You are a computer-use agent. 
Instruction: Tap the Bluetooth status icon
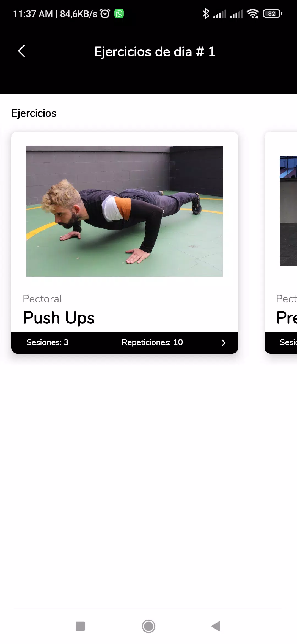pyautogui.click(x=206, y=13)
